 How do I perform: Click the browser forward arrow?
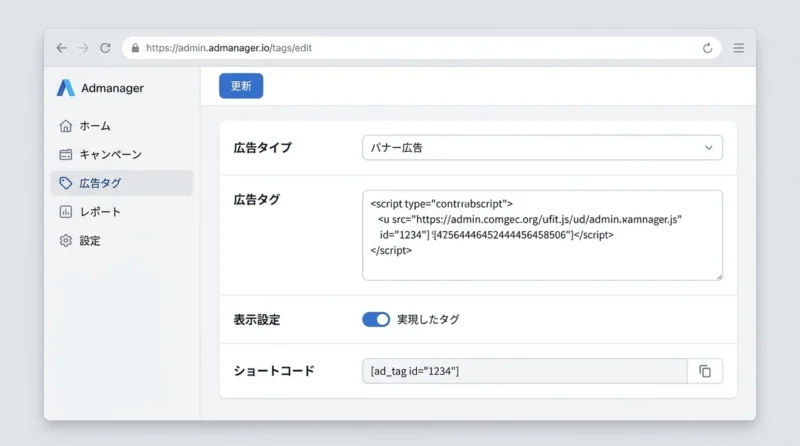click(x=83, y=48)
